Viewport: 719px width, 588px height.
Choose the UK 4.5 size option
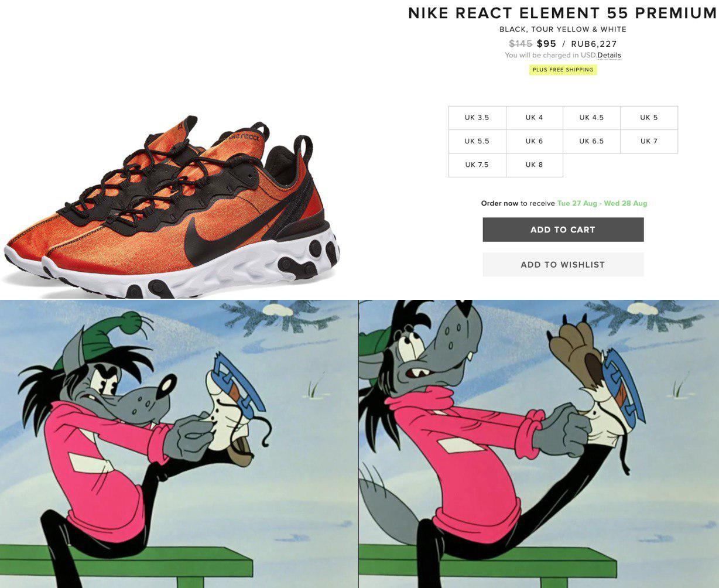point(592,118)
